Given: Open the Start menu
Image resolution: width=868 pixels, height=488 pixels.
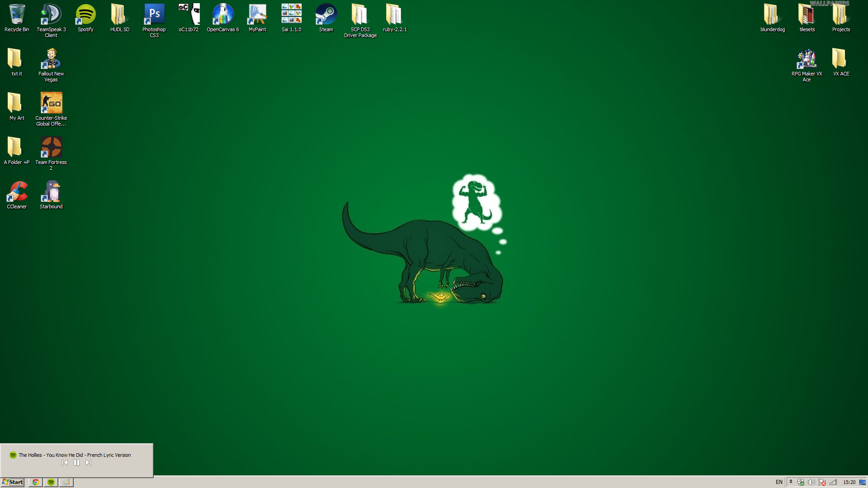Looking at the screenshot, I should click(12, 482).
